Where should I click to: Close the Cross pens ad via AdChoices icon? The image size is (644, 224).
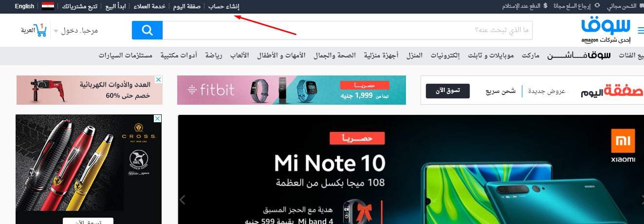coord(158,119)
